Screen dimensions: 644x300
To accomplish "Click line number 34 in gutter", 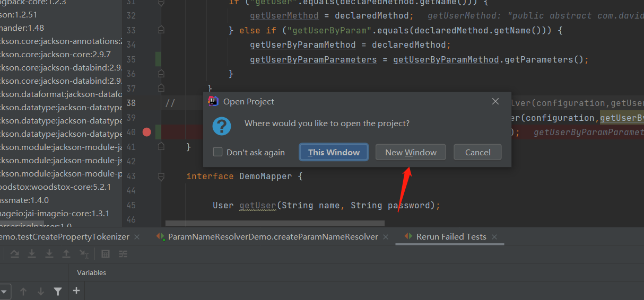I will [131, 45].
